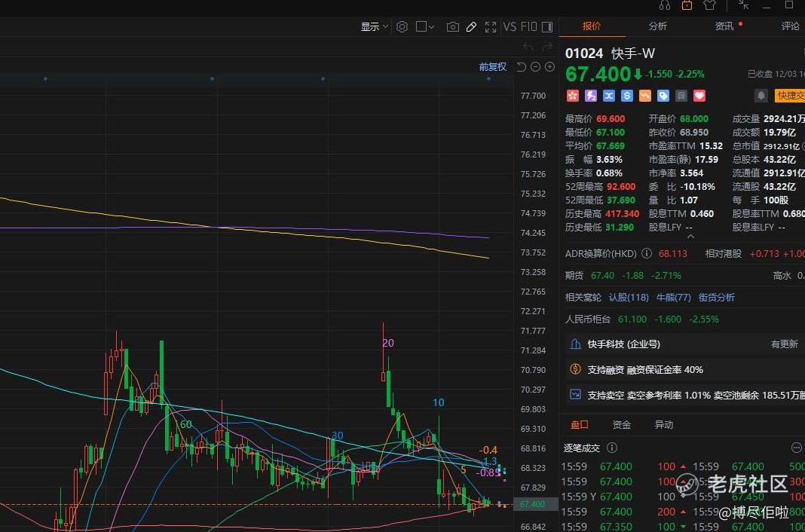Open the layout square dropdown
The height and width of the screenshot is (532, 805).
pos(425,26)
